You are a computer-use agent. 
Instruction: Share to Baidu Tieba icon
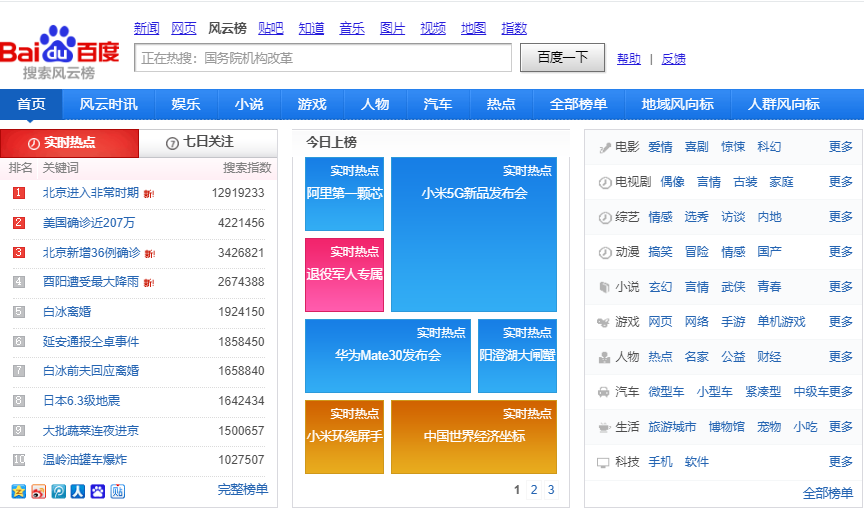[117, 491]
